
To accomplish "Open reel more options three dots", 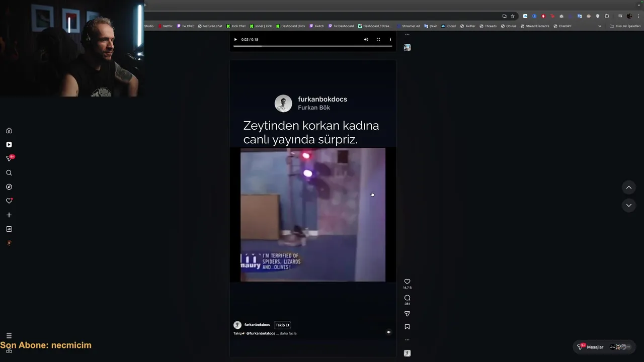I will click(x=407, y=340).
